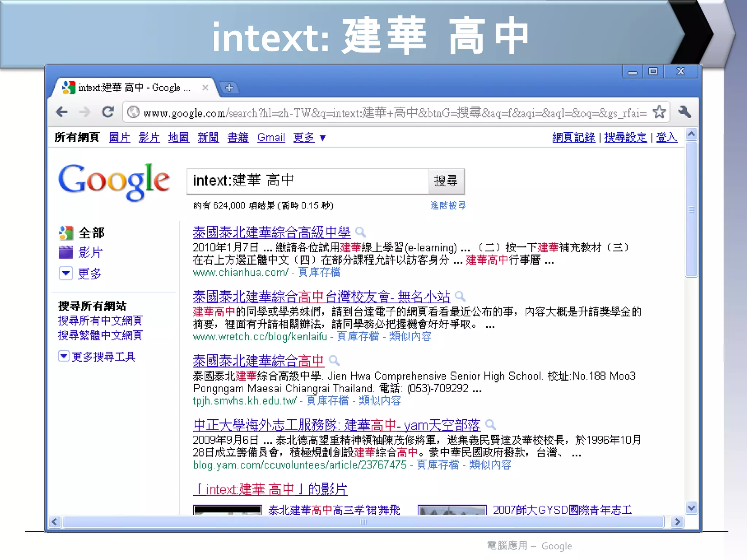This screenshot has width=747, height=560.
Task: Click the 登入 sign-in link
Action: (667, 137)
